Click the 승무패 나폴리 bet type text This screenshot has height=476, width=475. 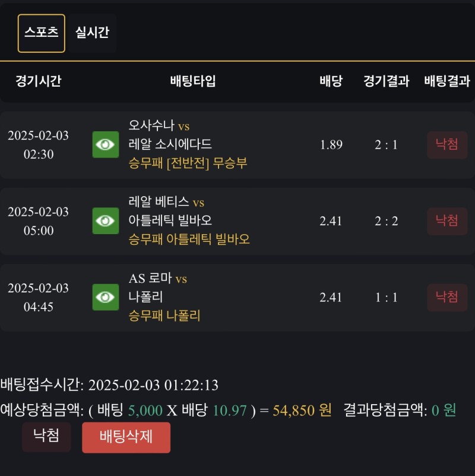(x=164, y=316)
